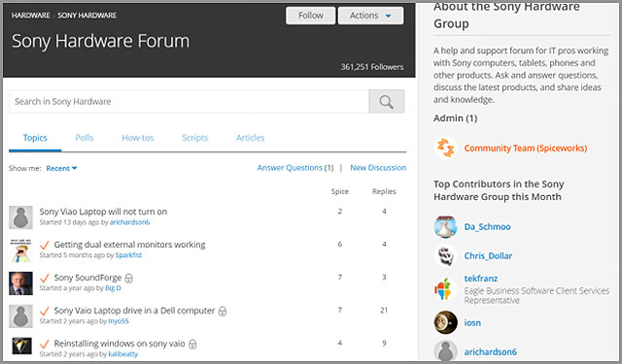Open the Actions dropdown menu

(370, 16)
